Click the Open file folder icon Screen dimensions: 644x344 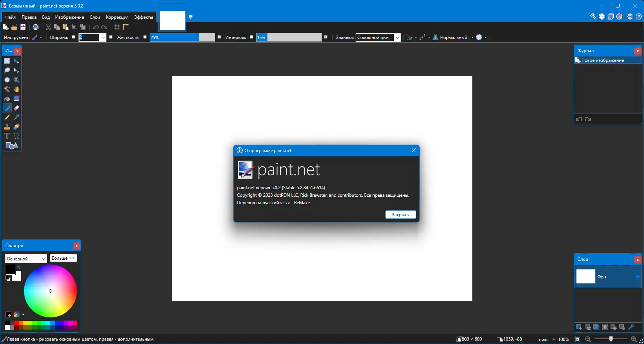(14, 27)
